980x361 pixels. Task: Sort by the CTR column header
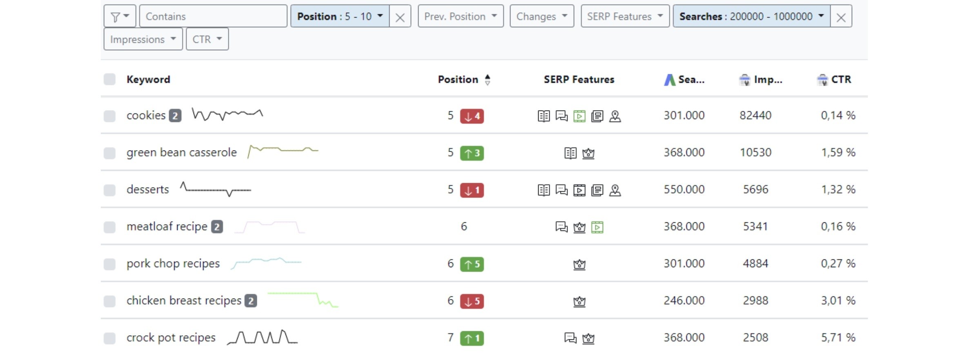(834, 80)
